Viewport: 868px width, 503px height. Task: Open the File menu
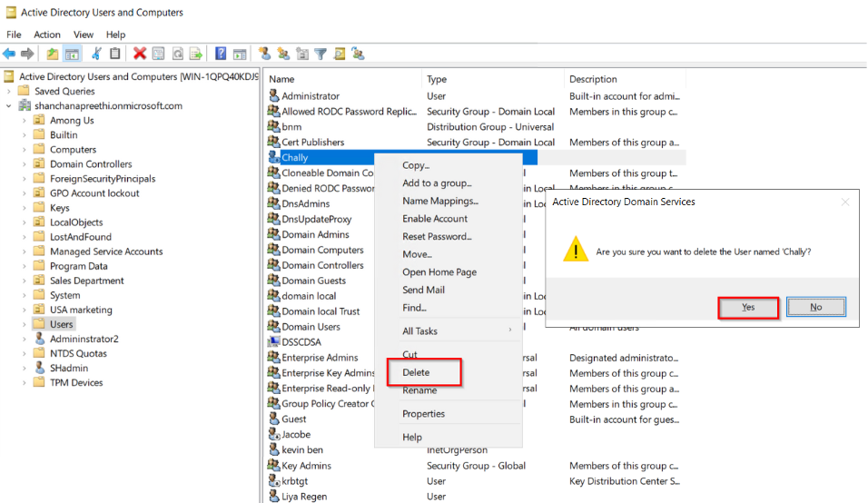[x=14, y=35]
